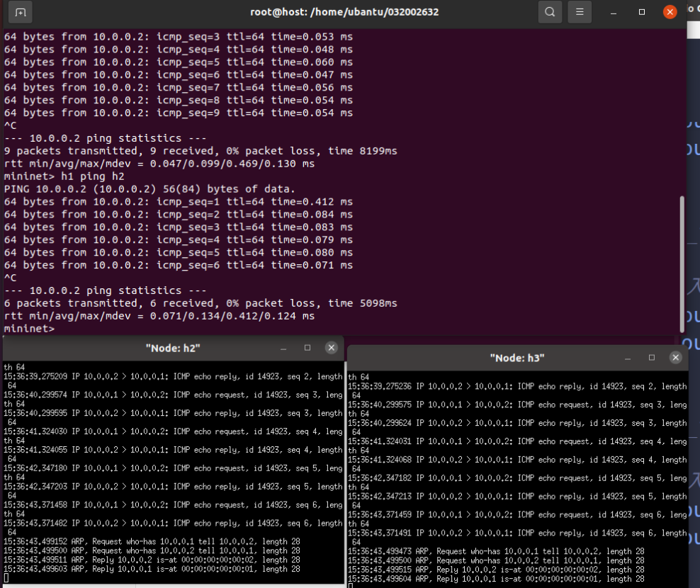Viewport: 700px width, 588px height.
Task: Click h2 ARP reply line at 15:36:43.499603
Action: coord(152,570)
